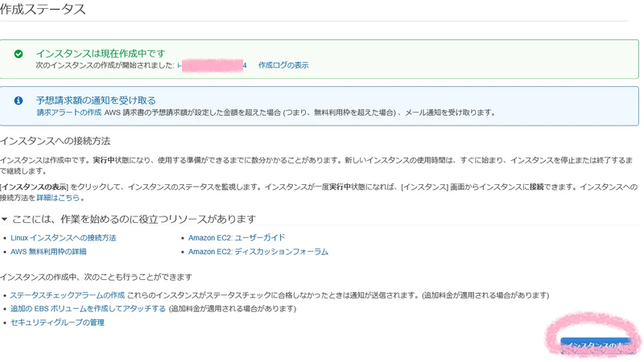Screen dimensions: 644x362
Task: Open Linux インスタンスへの接続方法 link
Action: 64,238
